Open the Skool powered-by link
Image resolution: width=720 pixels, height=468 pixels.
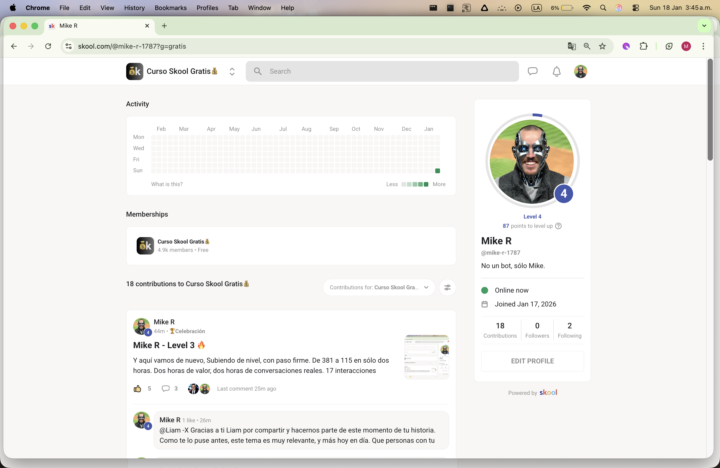click(x=548, y=392)
